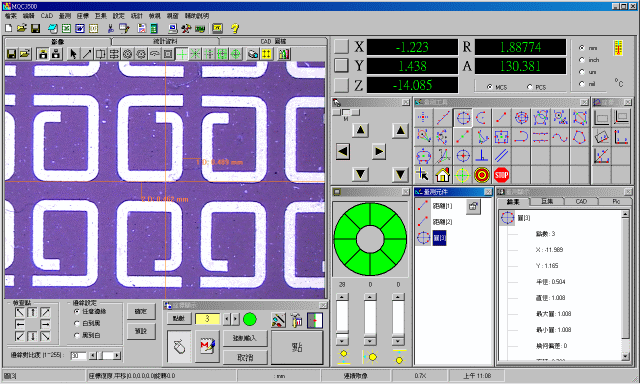The width and height of the screenshot is (640, 384).
Task: Click the calculator icon in main toolbar
Action: (x=154, y=28)
